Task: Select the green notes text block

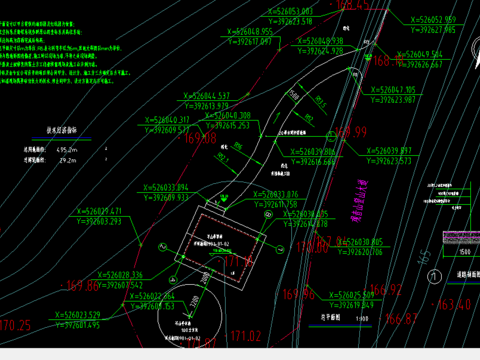Action: (63, 52)
